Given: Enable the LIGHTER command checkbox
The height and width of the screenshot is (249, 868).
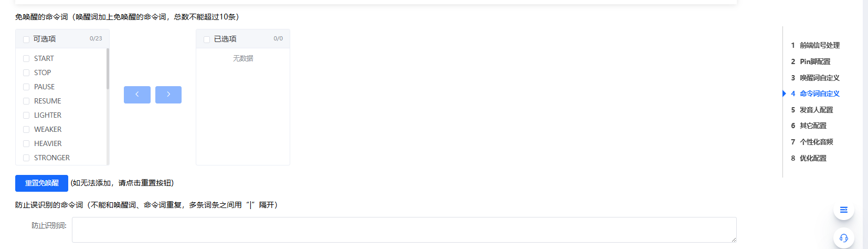Looking at the screenshot, I should 26,116.
